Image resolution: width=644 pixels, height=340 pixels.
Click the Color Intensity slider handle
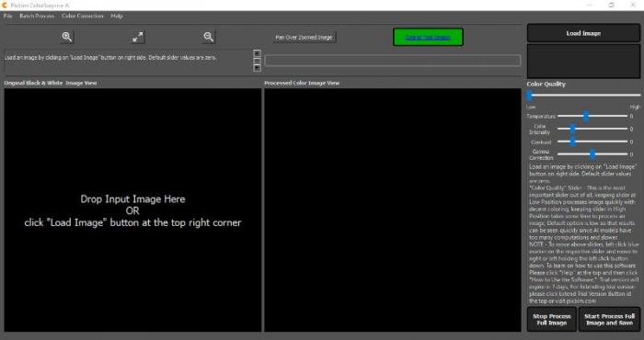(572, 129)
